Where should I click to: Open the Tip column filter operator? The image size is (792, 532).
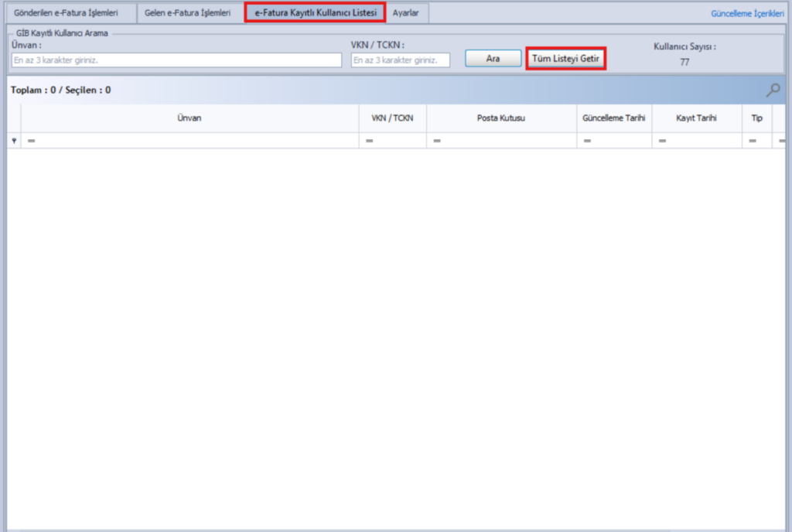click(753, 141)
